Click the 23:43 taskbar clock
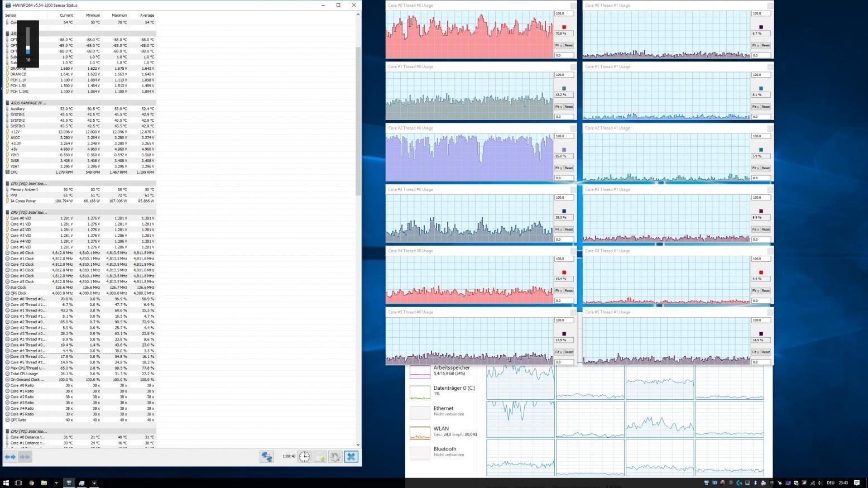868x488 pixels. (843, 482)
